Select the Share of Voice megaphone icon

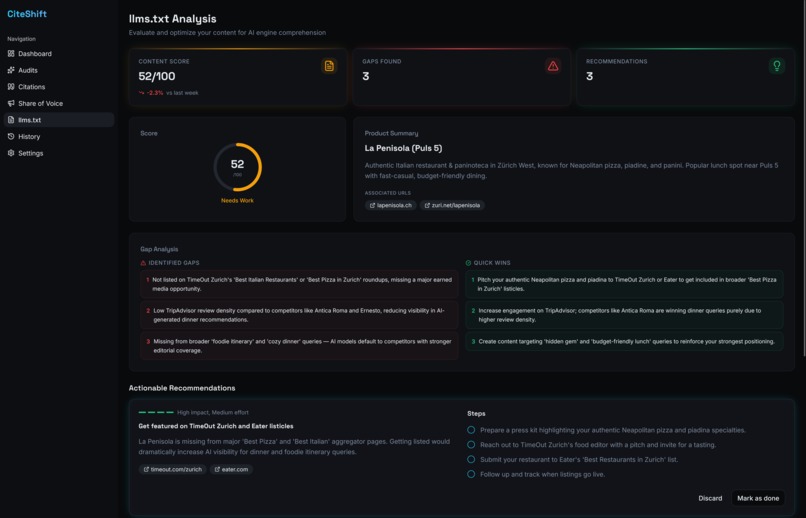(11, 103)
